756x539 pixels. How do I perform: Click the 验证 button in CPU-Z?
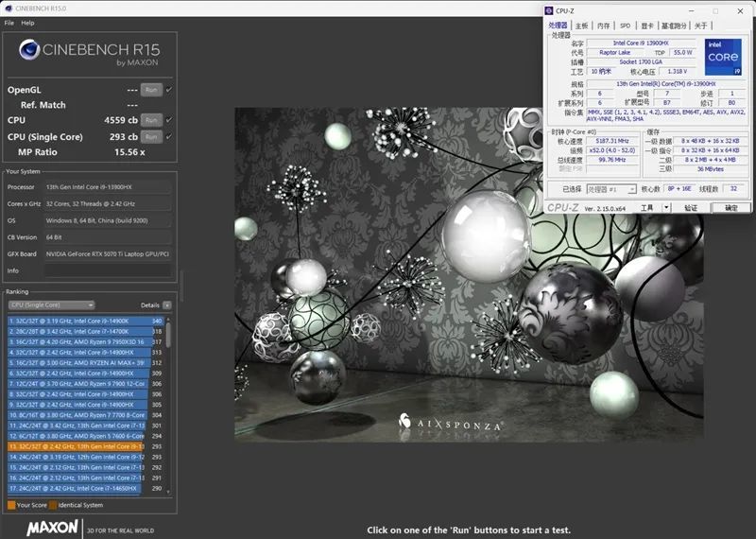(x=691, y=208)
